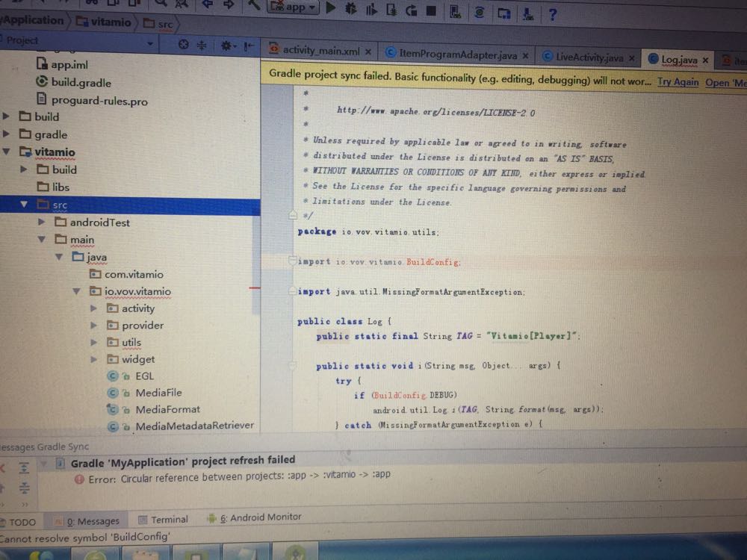Select the MediaMetadataRetriever class
This screenshot has height=560, width=747.
(181, 426)
